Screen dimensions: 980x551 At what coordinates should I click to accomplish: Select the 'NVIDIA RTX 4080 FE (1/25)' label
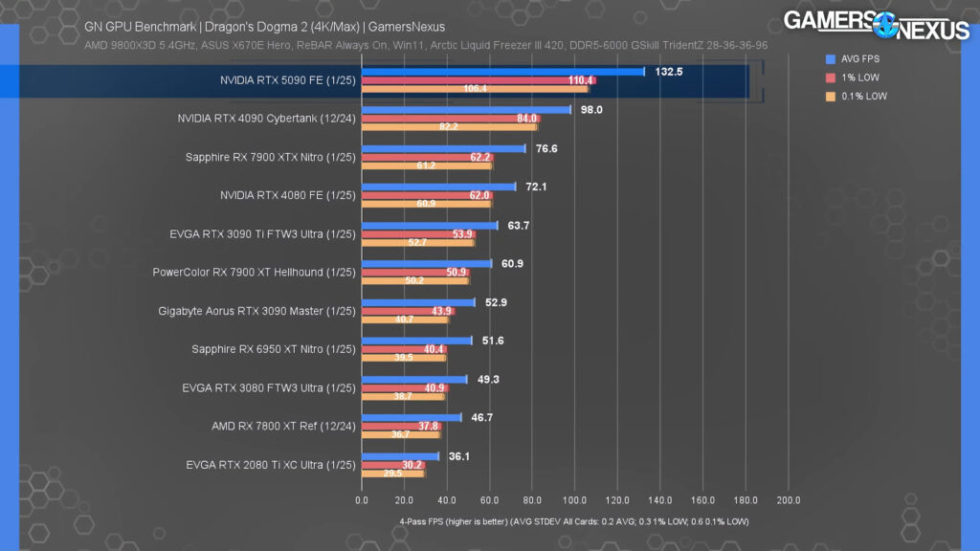pos(287,195)
